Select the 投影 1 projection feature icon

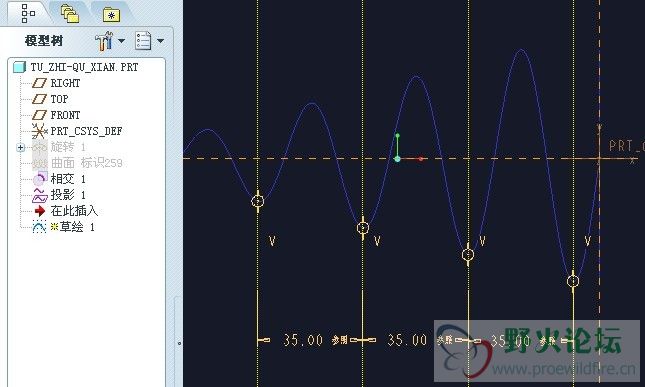(x=40, y=195)
